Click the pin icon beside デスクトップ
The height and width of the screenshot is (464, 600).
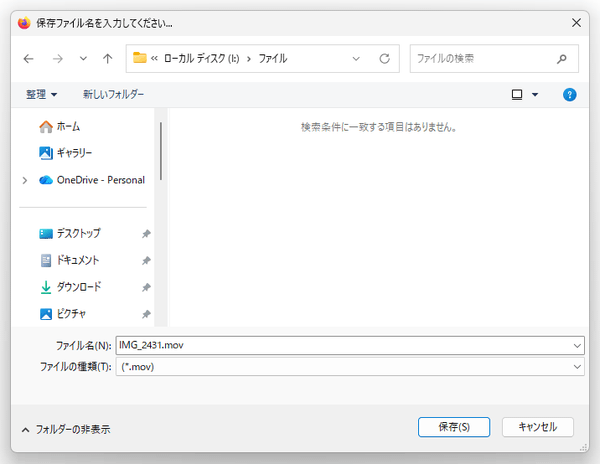pos(146,234)
